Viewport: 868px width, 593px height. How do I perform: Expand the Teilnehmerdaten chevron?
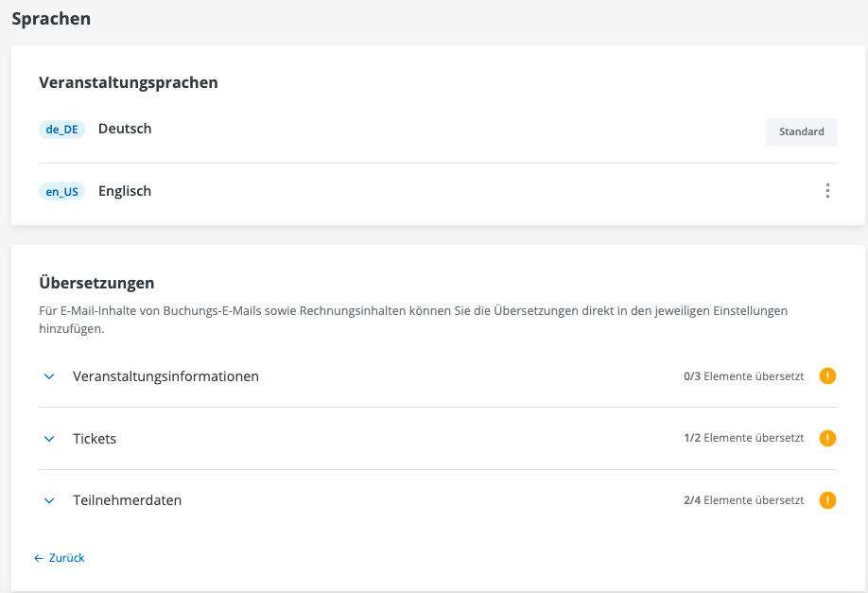pos(49,500)
